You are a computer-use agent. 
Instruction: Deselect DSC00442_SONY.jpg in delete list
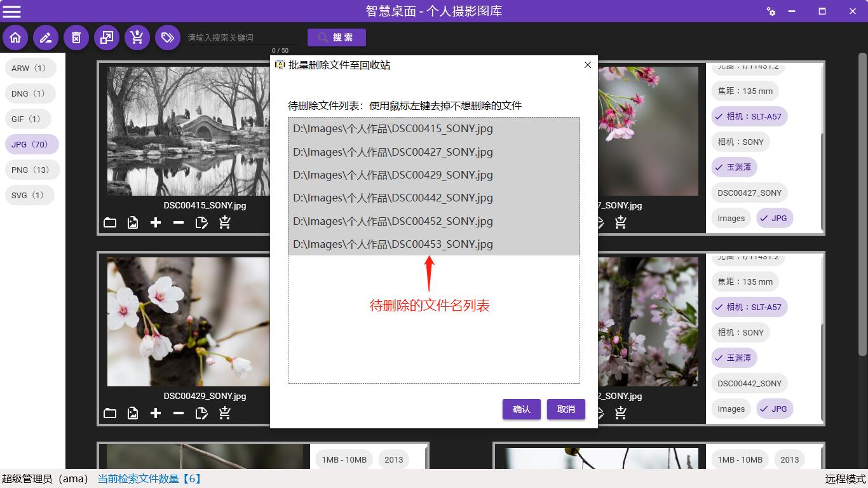click(393, 198)
